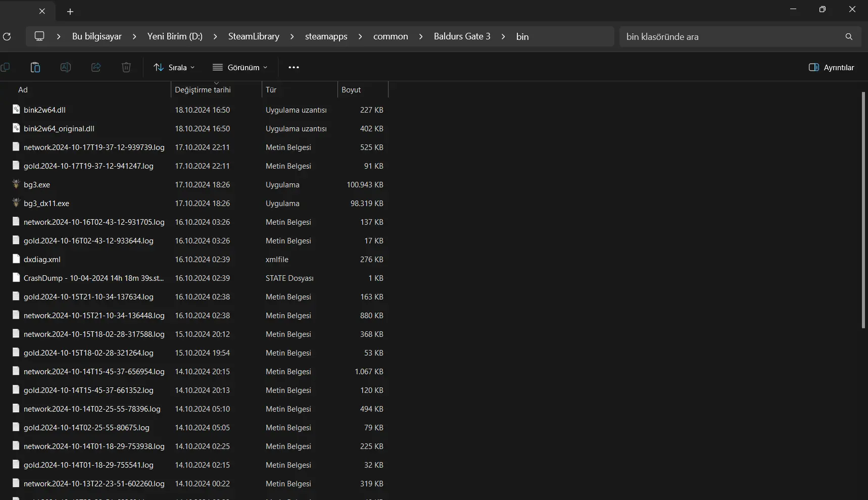Open the three-dots more options menu

(x=294, y=67)
